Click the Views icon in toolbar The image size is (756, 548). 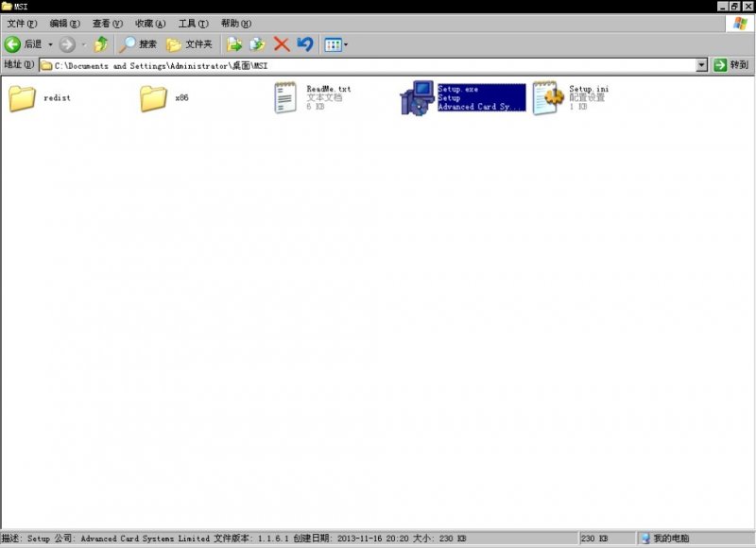click(333, 44)
